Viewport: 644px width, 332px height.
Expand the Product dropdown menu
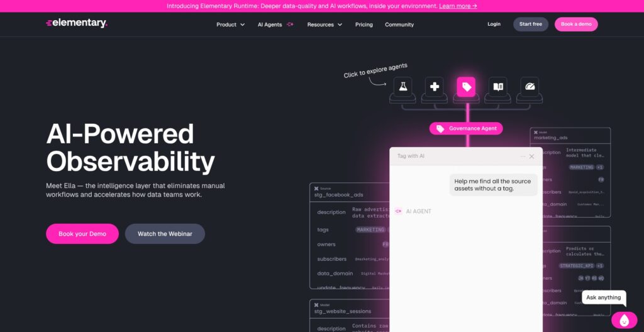pos(230,25)
